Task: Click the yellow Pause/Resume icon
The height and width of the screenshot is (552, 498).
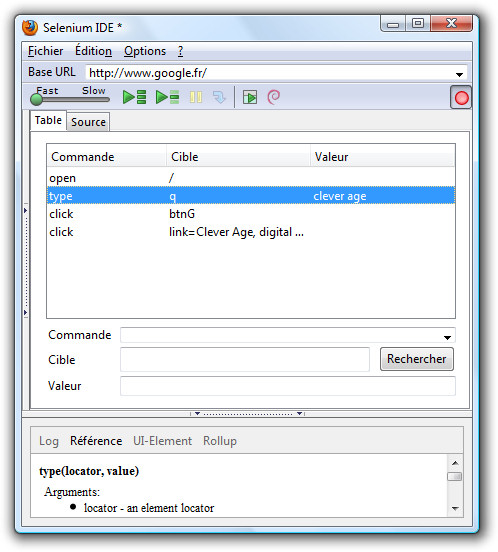Action: click(x=196, y=97)
